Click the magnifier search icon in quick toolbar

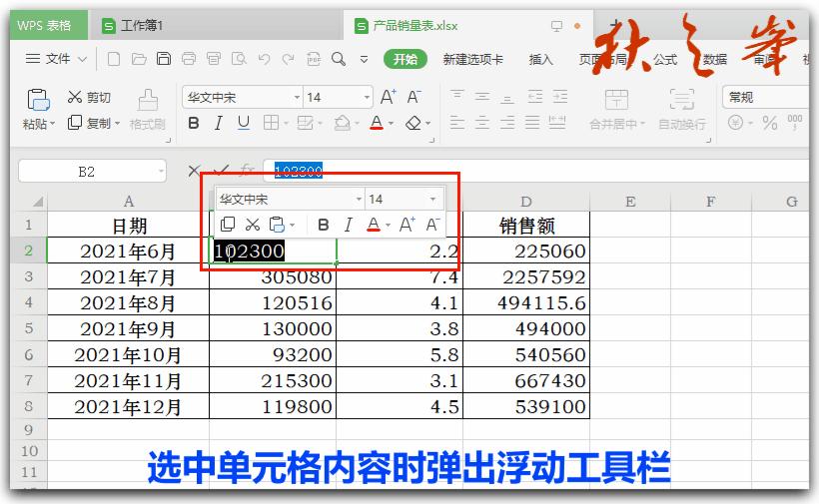pos(339,59)
